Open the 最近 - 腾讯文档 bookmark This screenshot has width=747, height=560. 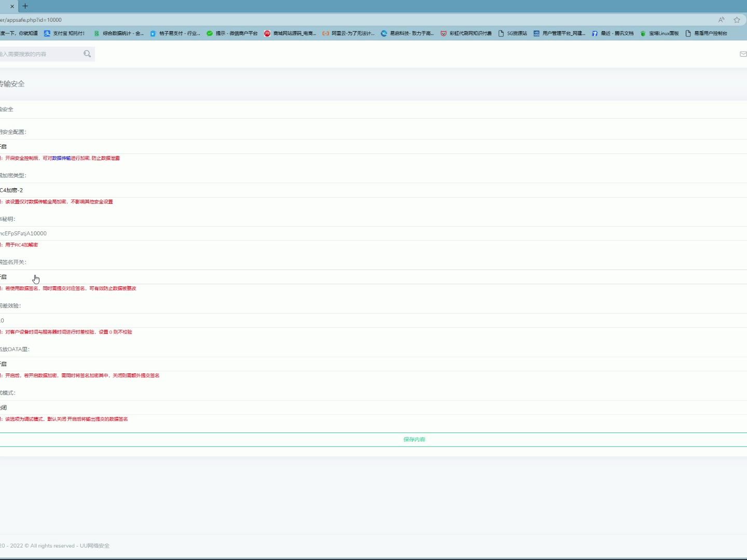(613, 33)
